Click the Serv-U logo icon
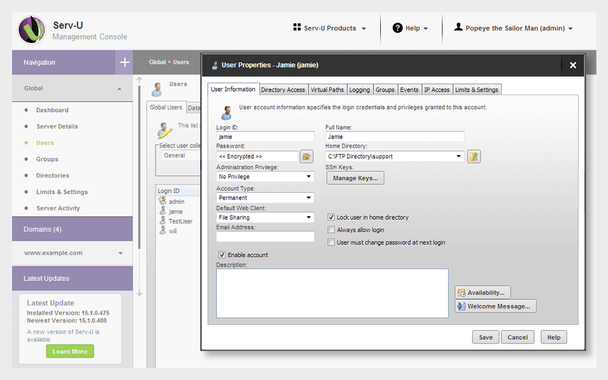608x380 pixels. point(32,30)
